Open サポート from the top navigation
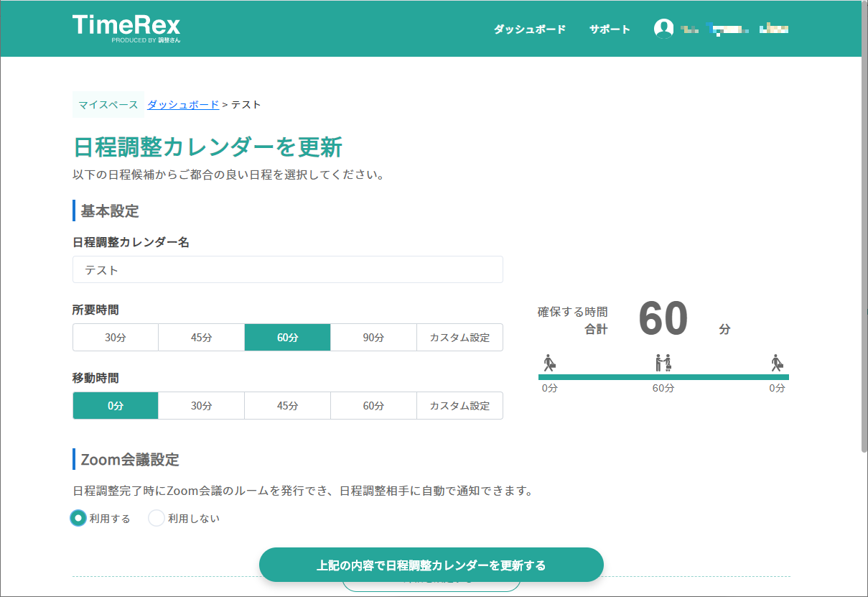Viewport: 868px width, 597px height. pos(609,29)
